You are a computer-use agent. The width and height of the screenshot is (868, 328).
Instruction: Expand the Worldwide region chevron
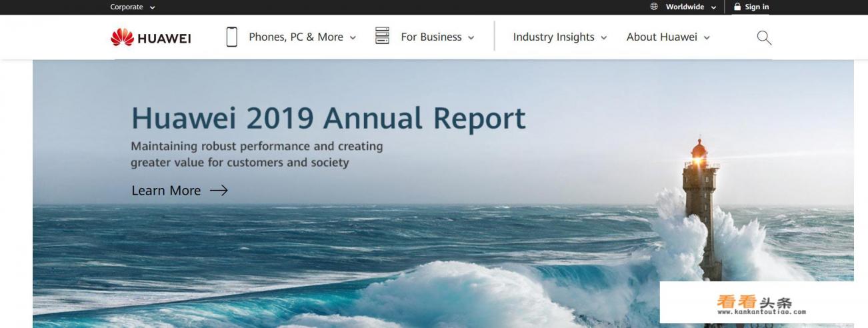tap(713, 7)
